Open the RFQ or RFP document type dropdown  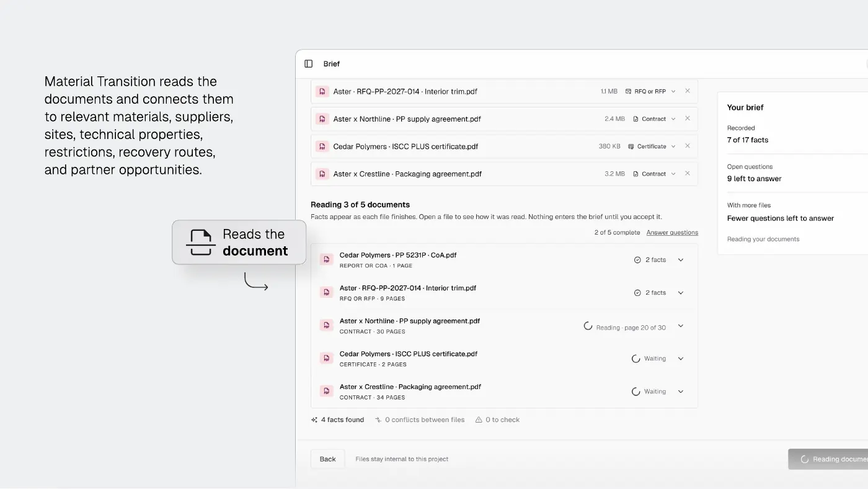tap(650, 91)
